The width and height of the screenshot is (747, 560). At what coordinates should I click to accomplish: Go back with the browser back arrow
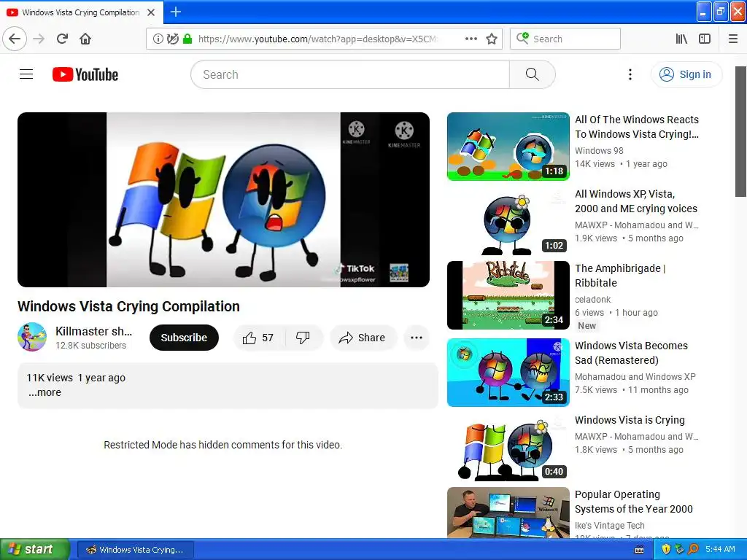[x=15, y=39]
